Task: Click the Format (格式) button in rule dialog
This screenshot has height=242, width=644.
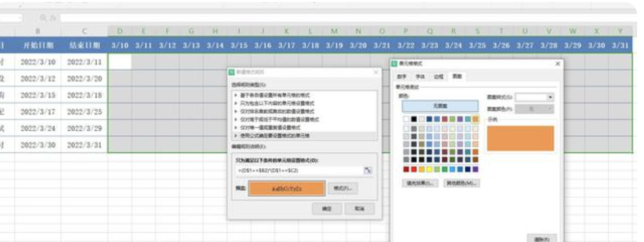Action: pos(342,188)
